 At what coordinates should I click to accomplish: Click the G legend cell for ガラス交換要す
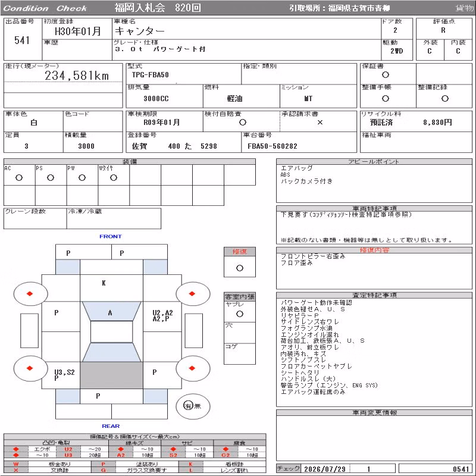103,470
